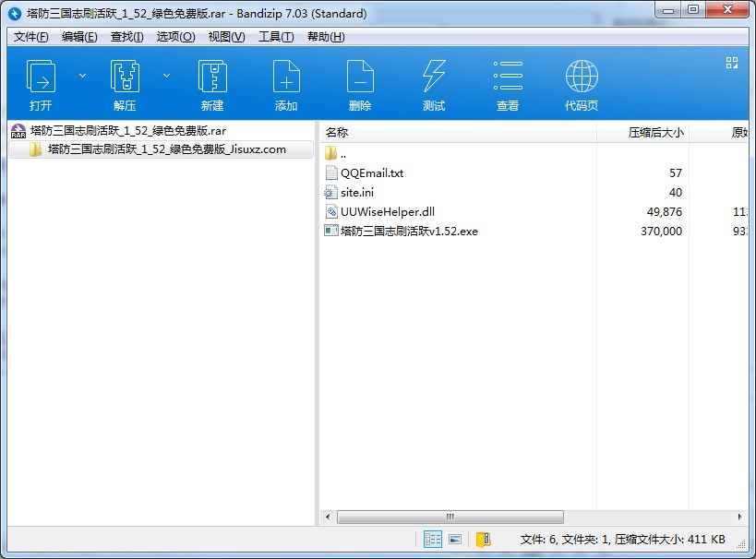The width and height of the screenshot is (756, 559).
Task: Click the UUWiseHelper.dll file icon
Action: click(x=331, y=211)
